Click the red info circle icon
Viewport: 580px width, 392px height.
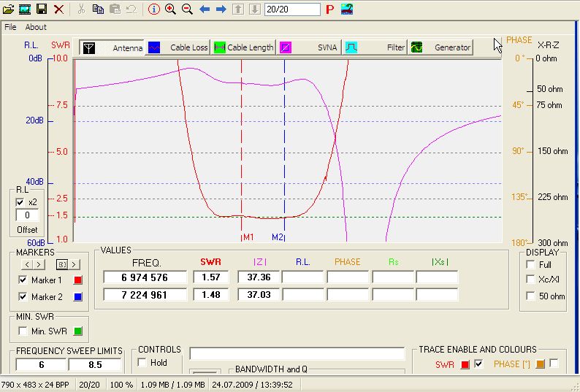pos(153,9)
